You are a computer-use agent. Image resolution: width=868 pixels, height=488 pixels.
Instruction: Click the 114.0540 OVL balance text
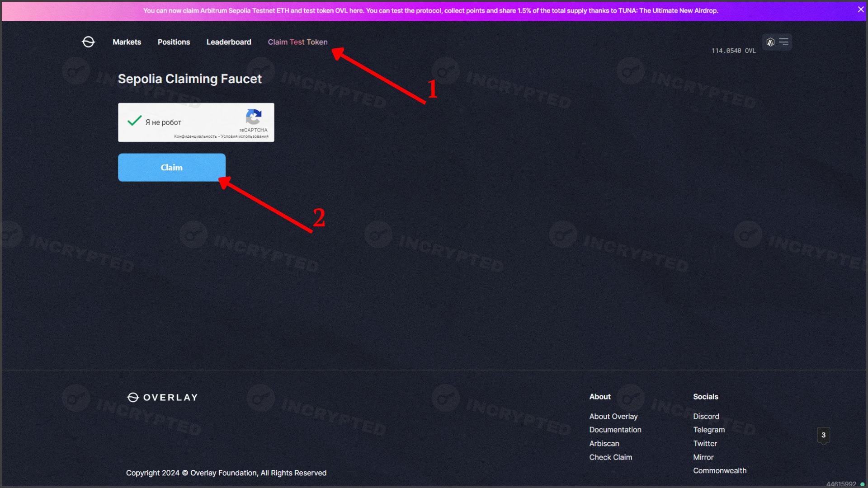pos(733,51)
